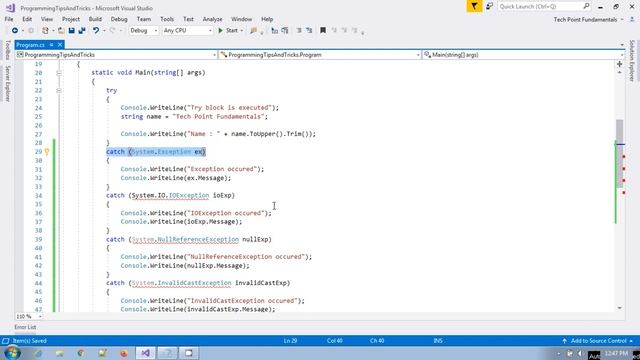Viewport: 640px width, 360px height.
Task: Save the file with the floppy icon
Action: tap(71, 31)
